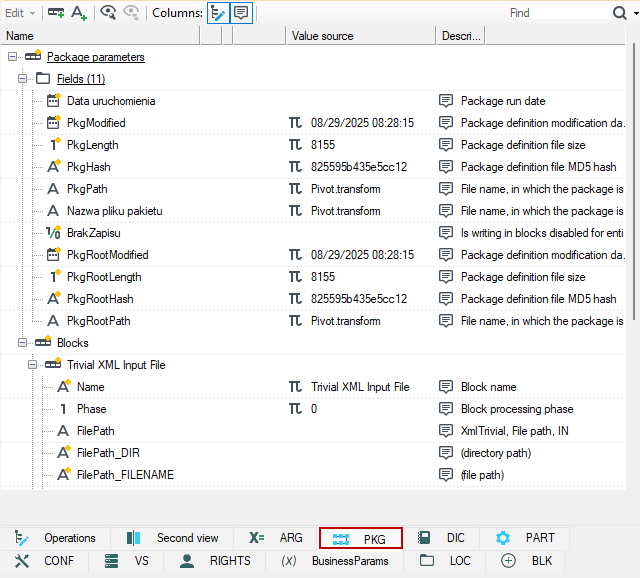The width and height of the screenshot is (640, 578).
Task: Click the pi constant icon beside Pivot.transform for PkgPath
Action: pyautogui.click(x=296, y=189)
